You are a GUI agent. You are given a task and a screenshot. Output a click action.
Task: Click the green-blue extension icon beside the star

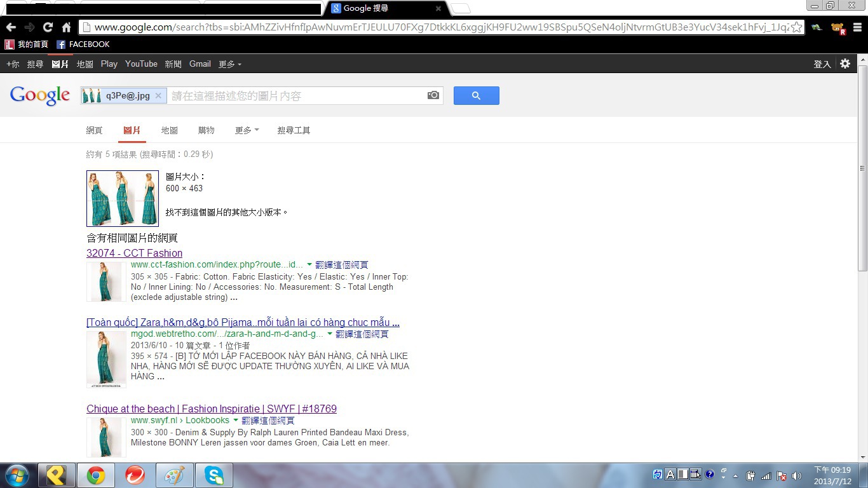tap(817, 27)
